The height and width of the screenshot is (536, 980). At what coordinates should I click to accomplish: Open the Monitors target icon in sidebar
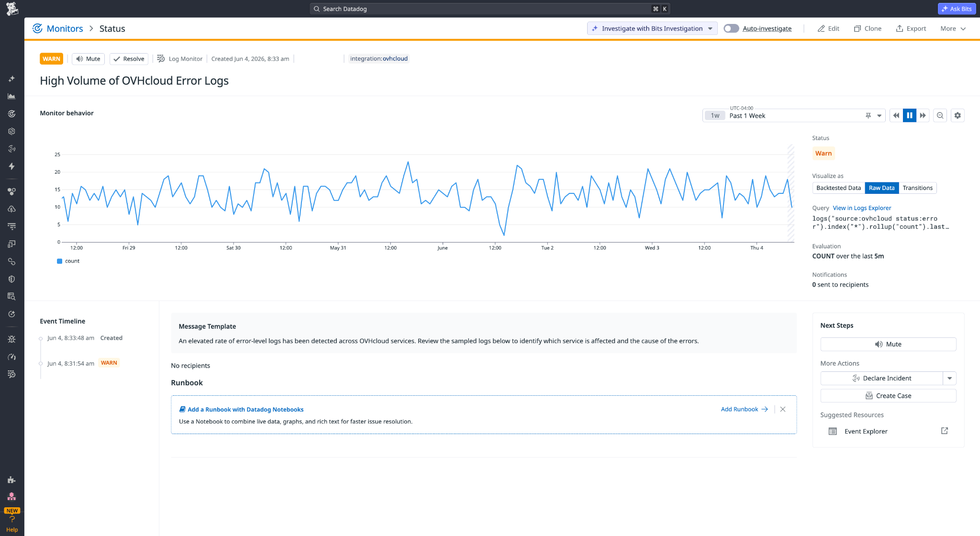[12, 114]
